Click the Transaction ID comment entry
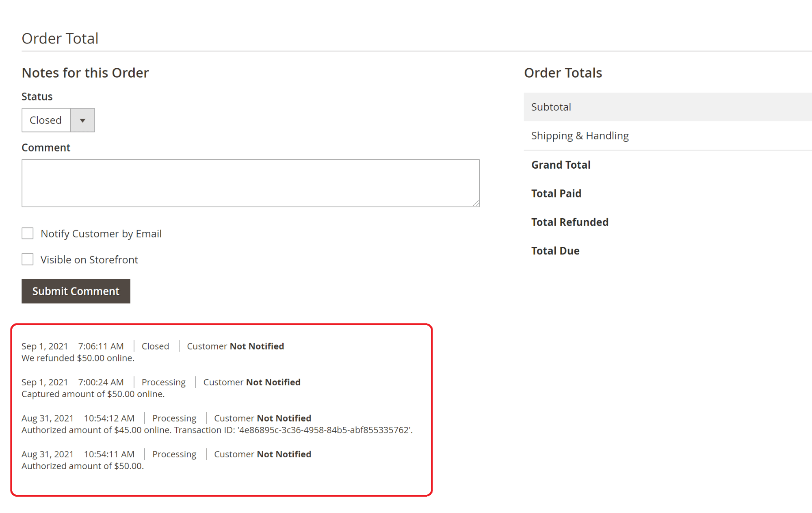 [x=217, y=430]
